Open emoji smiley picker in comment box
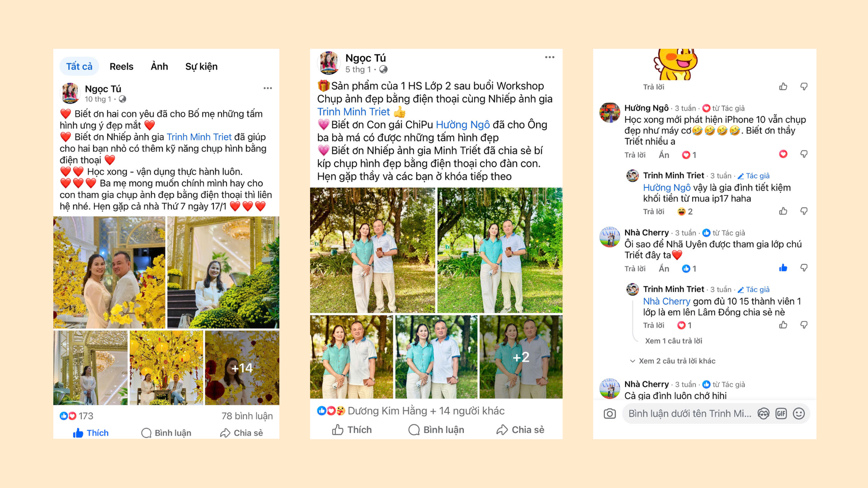The width and height of the screenshot is (868, 488). point(799,414)
